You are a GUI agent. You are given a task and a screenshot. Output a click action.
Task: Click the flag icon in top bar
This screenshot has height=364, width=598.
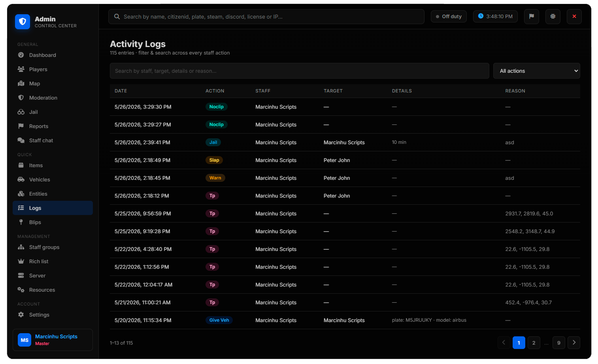pos(531,17)
